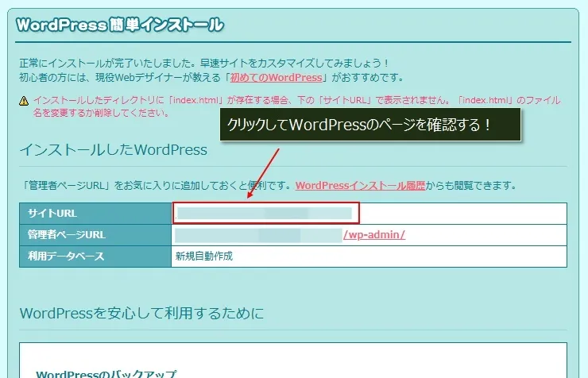Select the 管理者ページURL table header cell
The width and height of the screenshot is (588, 378).
tap(95, 235)
